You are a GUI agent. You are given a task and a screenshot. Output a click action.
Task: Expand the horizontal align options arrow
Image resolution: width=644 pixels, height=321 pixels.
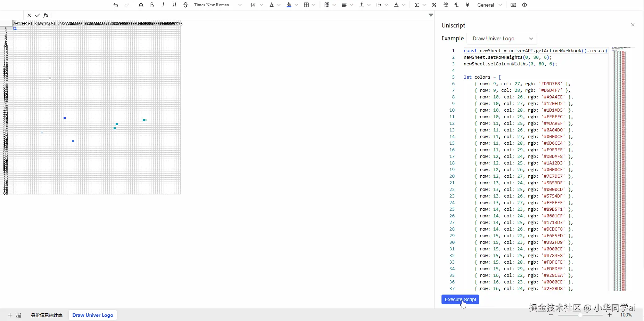click(x=352, y=5)
